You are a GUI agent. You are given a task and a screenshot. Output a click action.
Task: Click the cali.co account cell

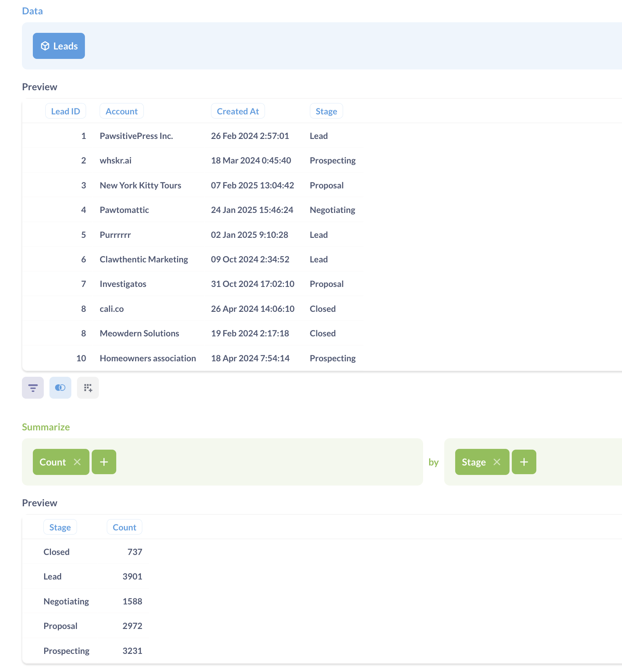point(111,308)
